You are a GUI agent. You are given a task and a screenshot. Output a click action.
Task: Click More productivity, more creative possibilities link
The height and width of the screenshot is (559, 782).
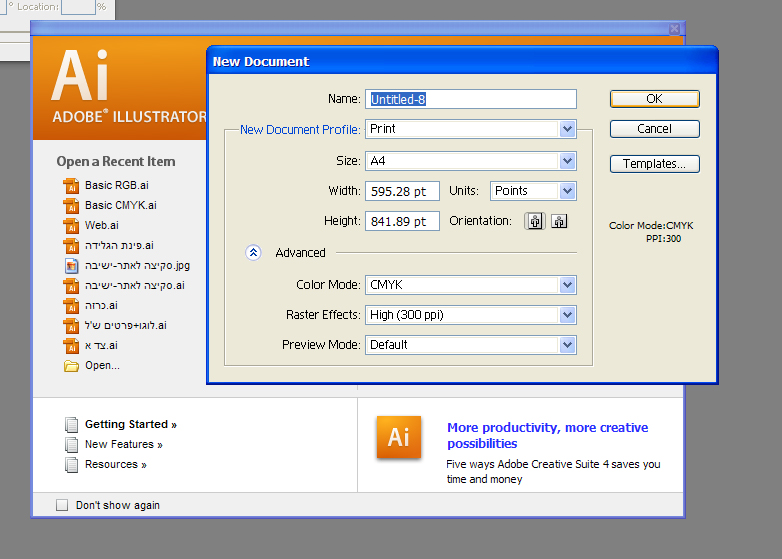click(x=548, y=435)
